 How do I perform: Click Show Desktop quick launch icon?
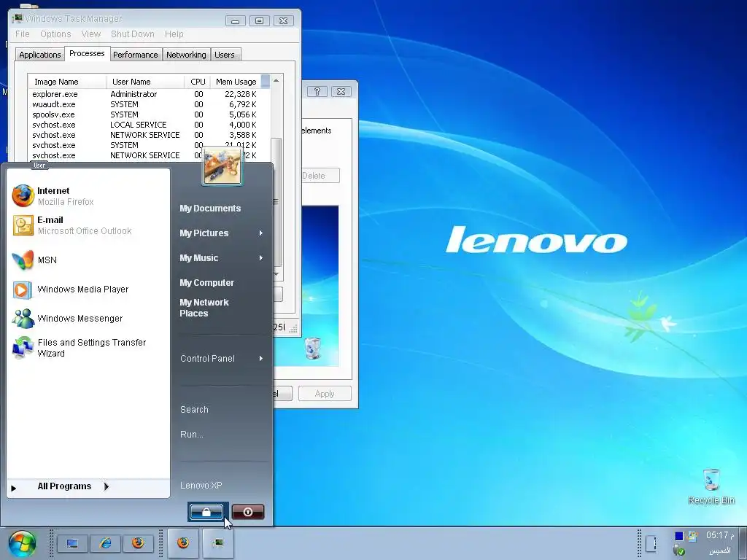point(72,543)
